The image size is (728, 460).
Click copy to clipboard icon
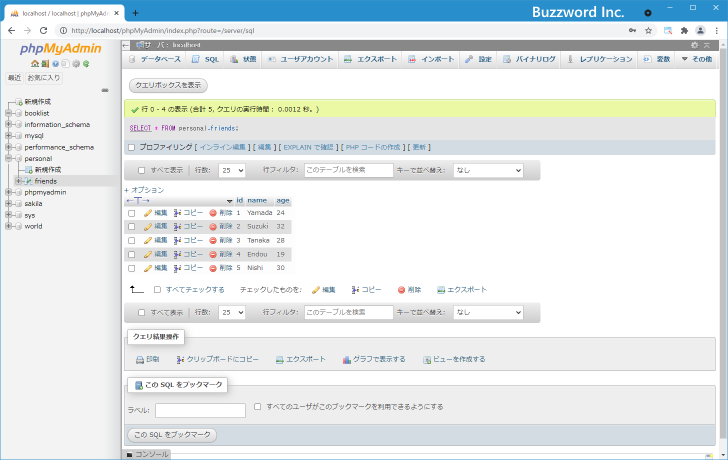point(180,359)
